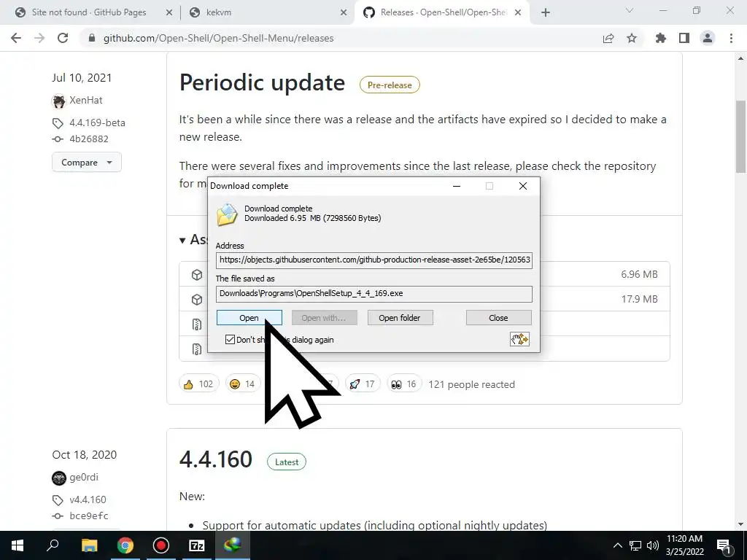The width and height of the screenshot is (747, 560).
Task: Open XenHat user profile link
Action: (86, 100)
